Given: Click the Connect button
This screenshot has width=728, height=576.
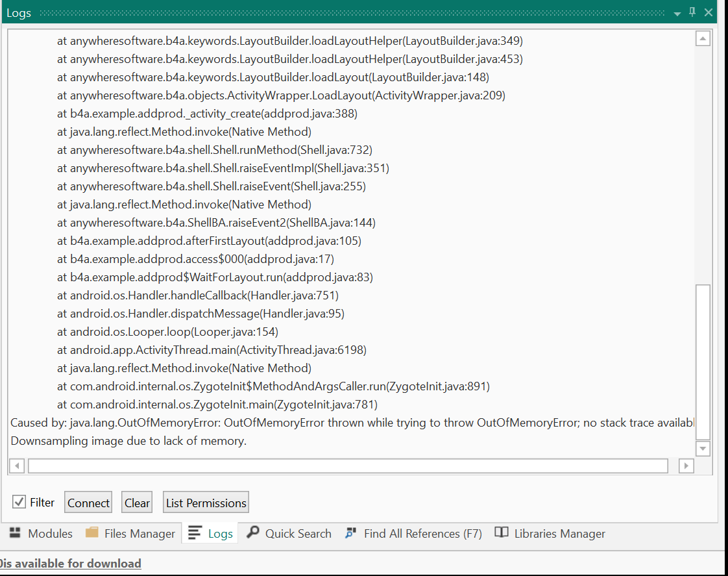Looking at the screenshot, I should [88, 503].
